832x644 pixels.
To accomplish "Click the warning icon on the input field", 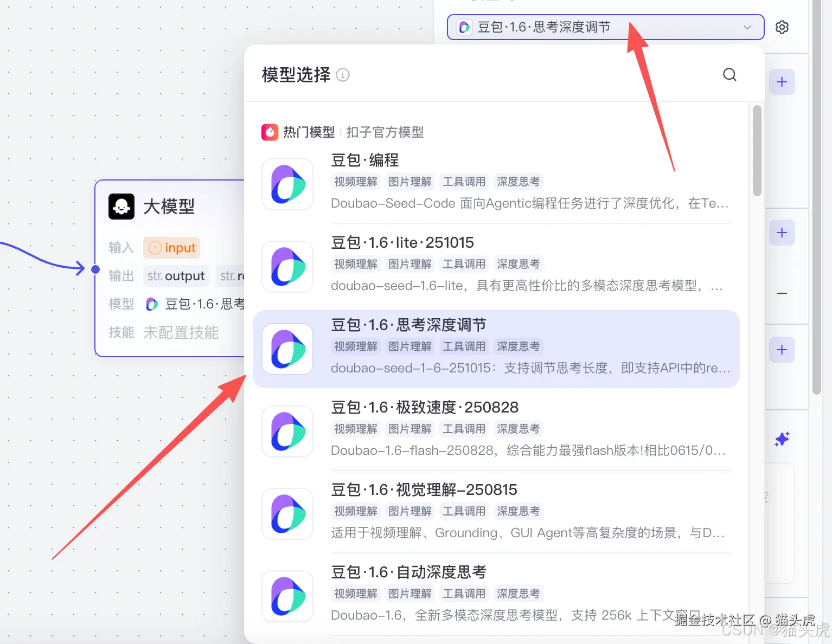I will [155, 247].
